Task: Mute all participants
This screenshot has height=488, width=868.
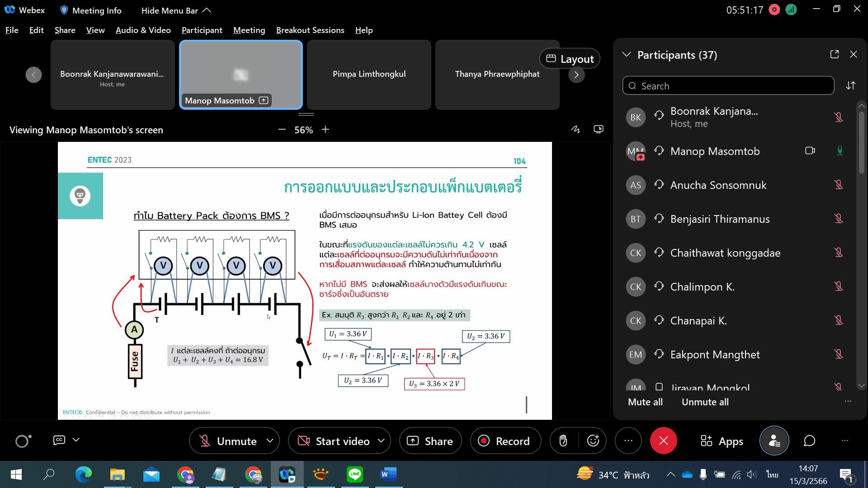Action: (x=645, y=402)
